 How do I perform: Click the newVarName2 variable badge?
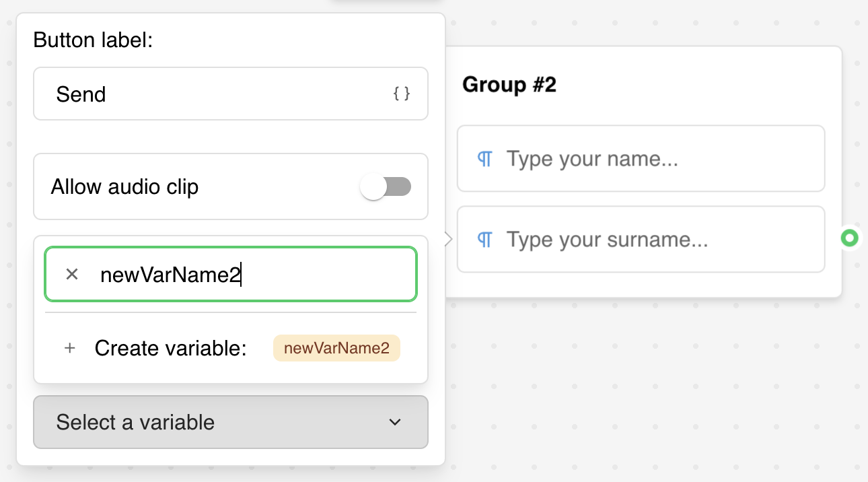(x=336, y=348)
